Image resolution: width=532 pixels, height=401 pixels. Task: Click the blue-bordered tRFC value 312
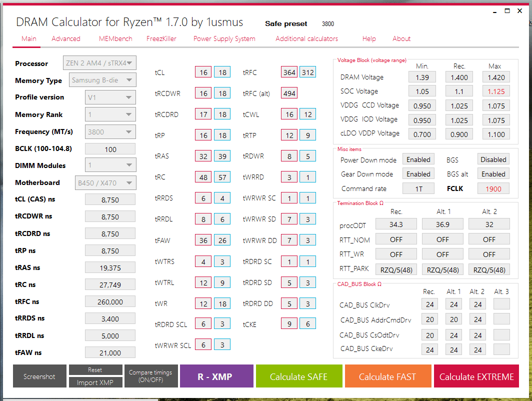point(307,72)
